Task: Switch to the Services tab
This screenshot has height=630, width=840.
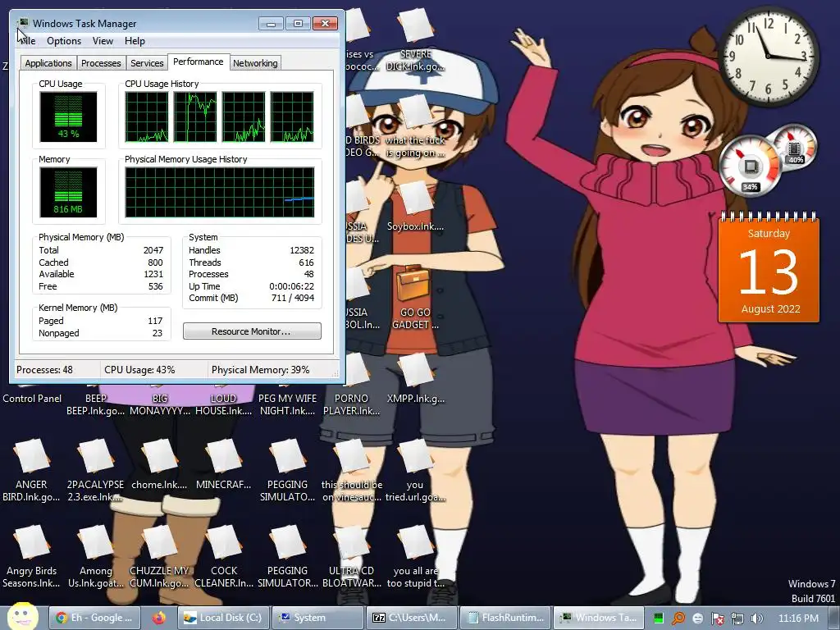Action: click(147, 63)
